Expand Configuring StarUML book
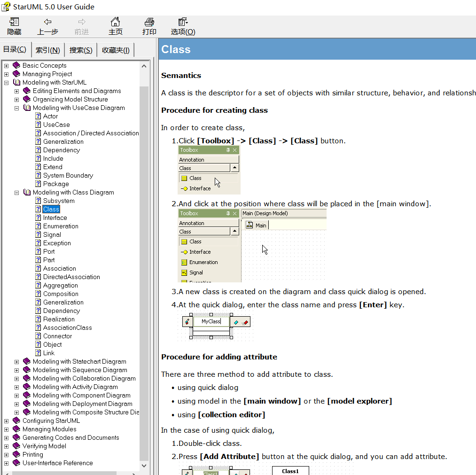The image size is (476, 475). [x=7, y=421]
